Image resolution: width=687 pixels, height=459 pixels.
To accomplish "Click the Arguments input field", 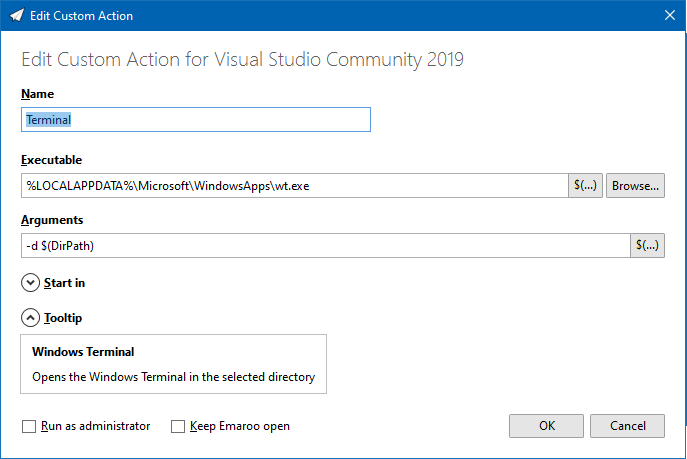I will (x=326, y=246).
